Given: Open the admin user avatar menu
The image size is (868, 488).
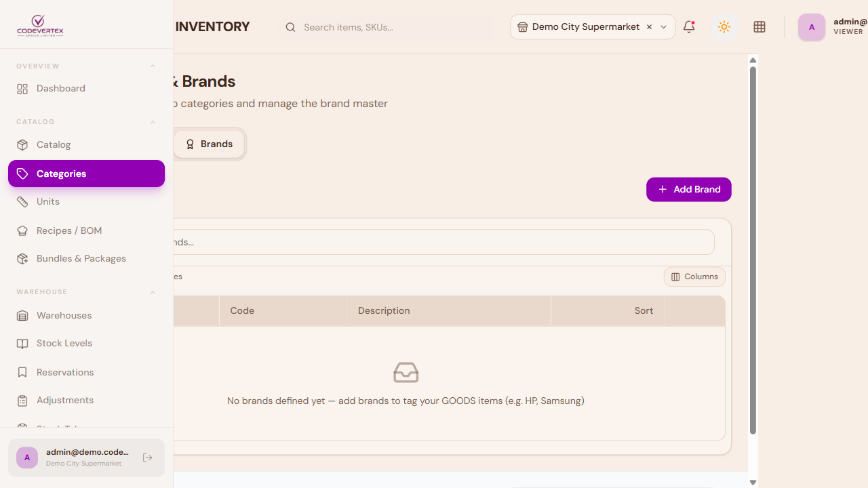Looking at the screenshot, I should (812, 27).
